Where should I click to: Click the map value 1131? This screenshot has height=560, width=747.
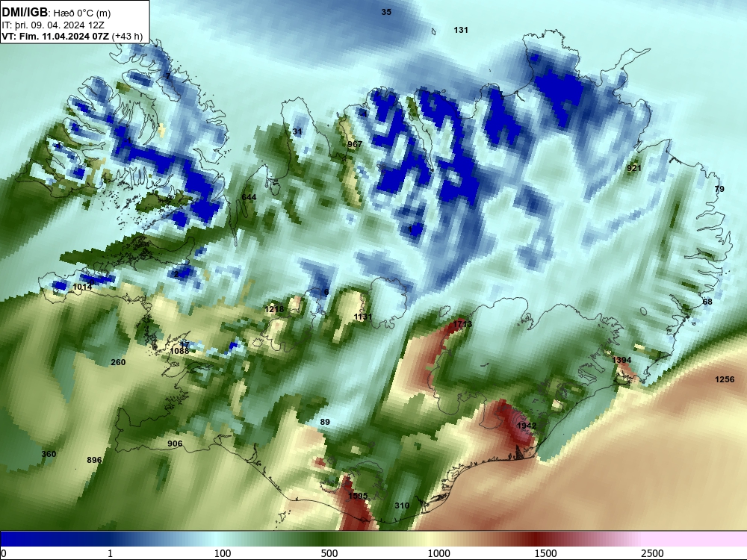coord(363,317)
